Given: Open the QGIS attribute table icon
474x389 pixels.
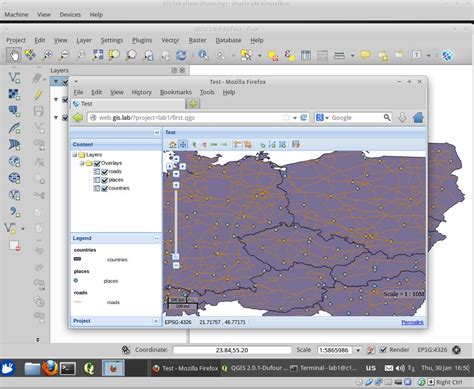Looking at the screenshot, I should pyautogui.click(x=306, y=55).
